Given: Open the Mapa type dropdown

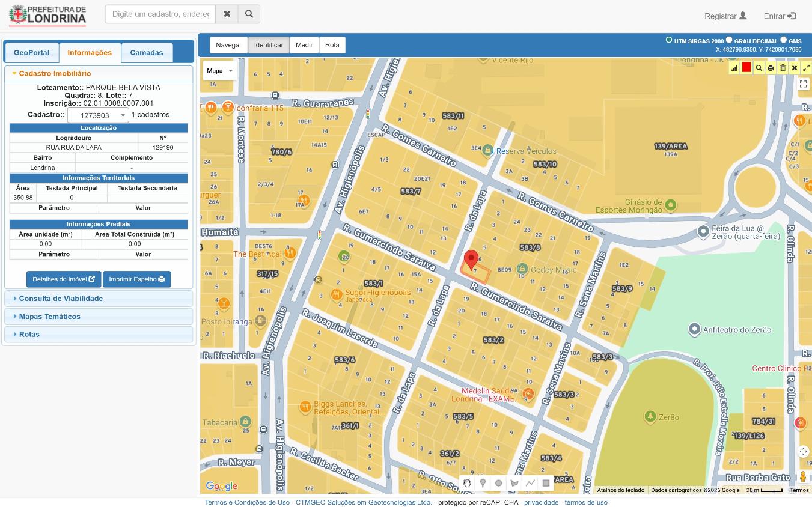Looking at the screenshot, I should tap(219, 71).
